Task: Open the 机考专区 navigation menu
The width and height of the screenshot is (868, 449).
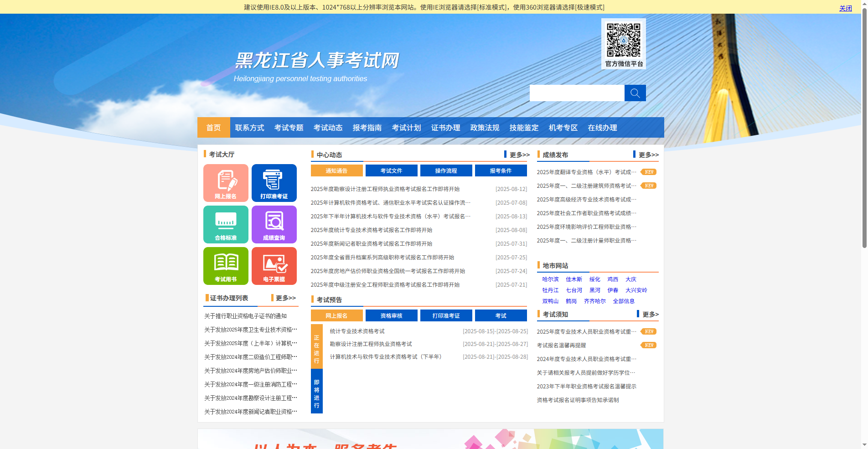Action: click(x=563, y=128)
